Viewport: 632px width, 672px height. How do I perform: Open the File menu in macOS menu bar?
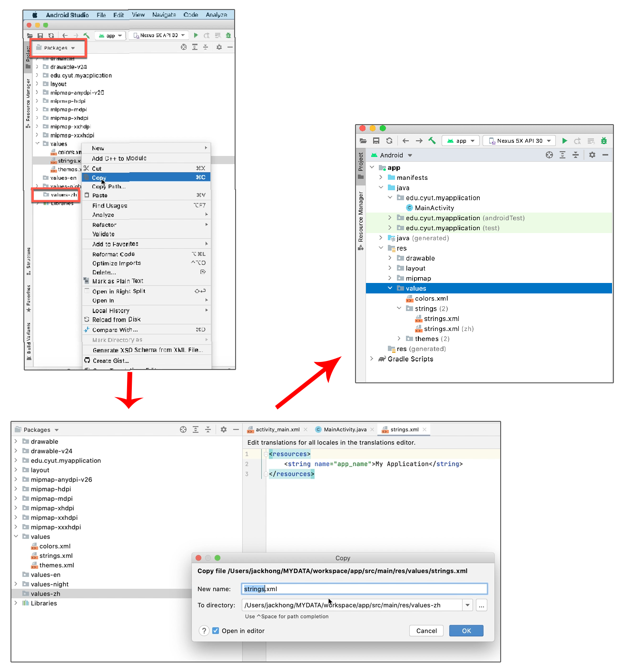click(x=101, y=15)
